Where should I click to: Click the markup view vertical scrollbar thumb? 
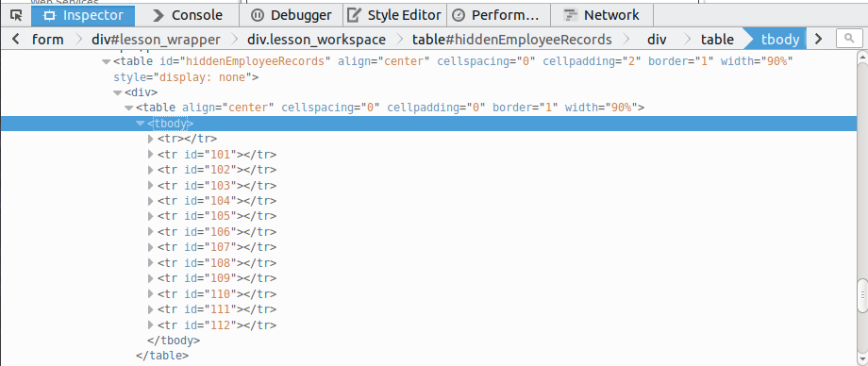coord(861,297)
